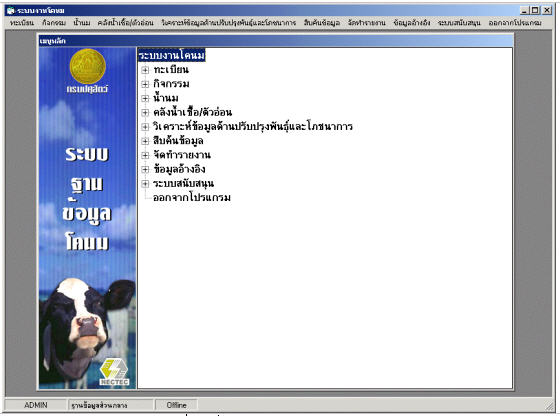Expand the ข้อมูลอ้างอิง tree node

145,169
